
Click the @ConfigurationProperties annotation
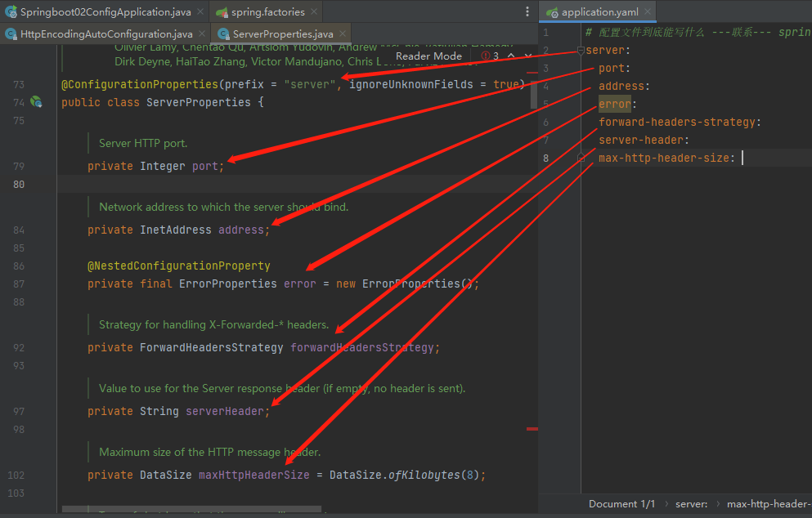click(140, 84)
